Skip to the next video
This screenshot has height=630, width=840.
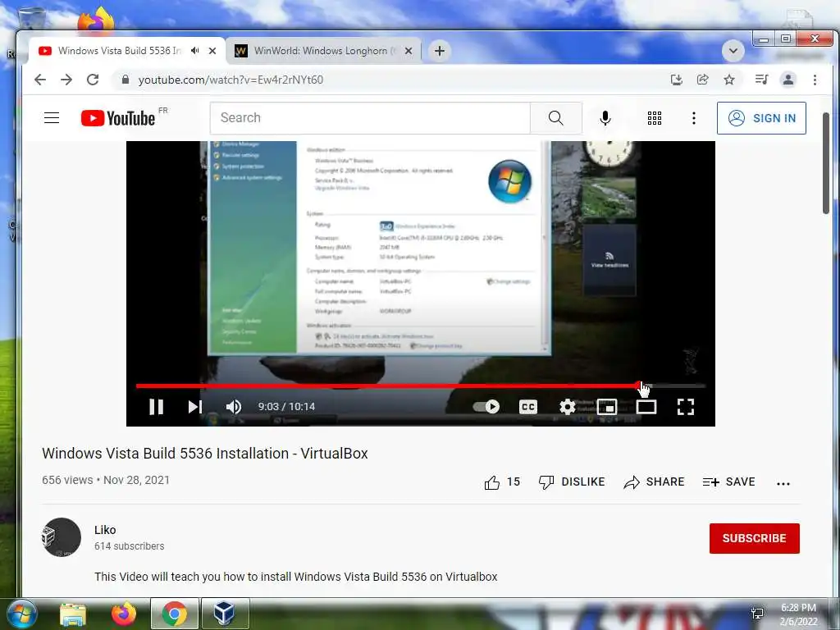(195, 407)
